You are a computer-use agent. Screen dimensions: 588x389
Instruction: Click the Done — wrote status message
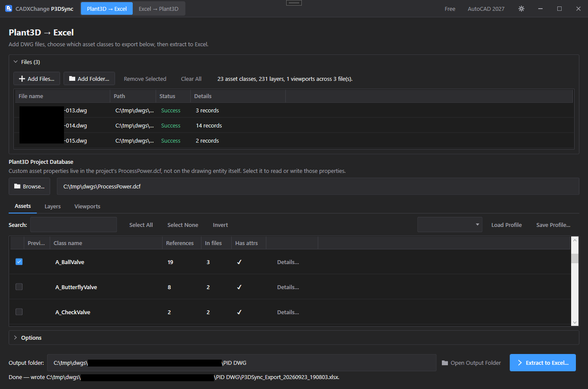(x=174, y=377)
